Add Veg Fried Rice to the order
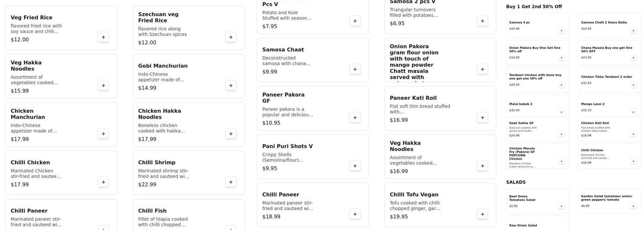The width and height of the screenshot is (644, 230). 103,37
